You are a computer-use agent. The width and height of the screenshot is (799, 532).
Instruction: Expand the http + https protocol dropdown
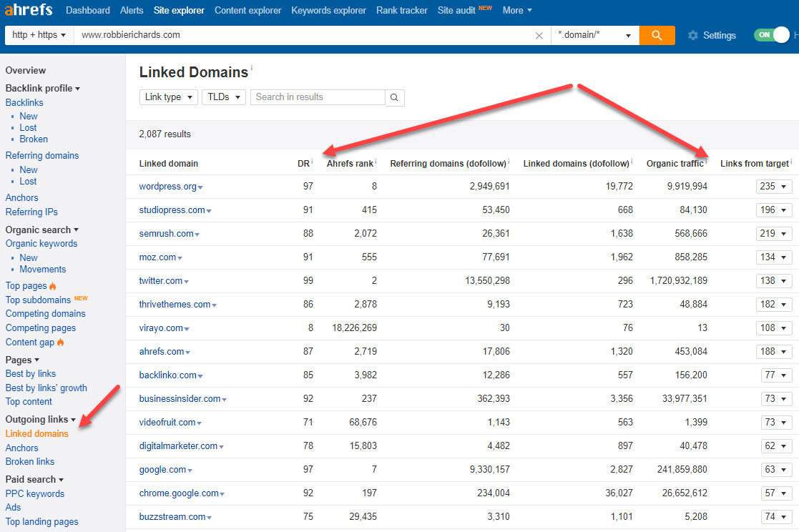[39, 35]
